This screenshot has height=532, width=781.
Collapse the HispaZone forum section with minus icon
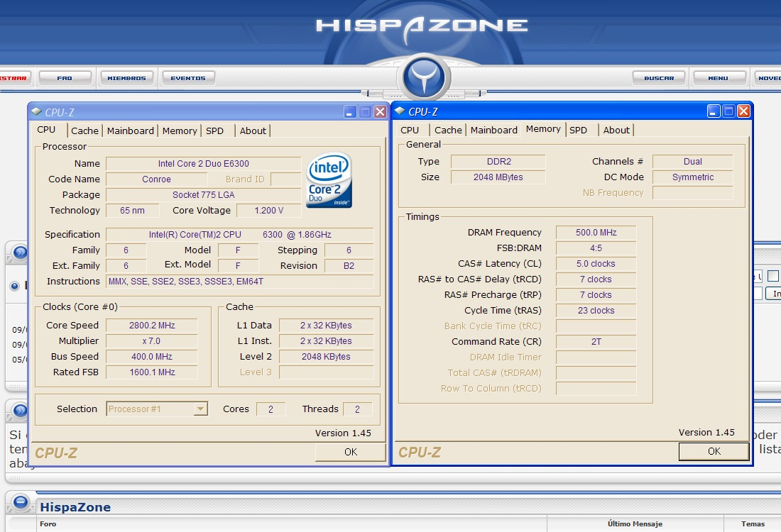21,503
